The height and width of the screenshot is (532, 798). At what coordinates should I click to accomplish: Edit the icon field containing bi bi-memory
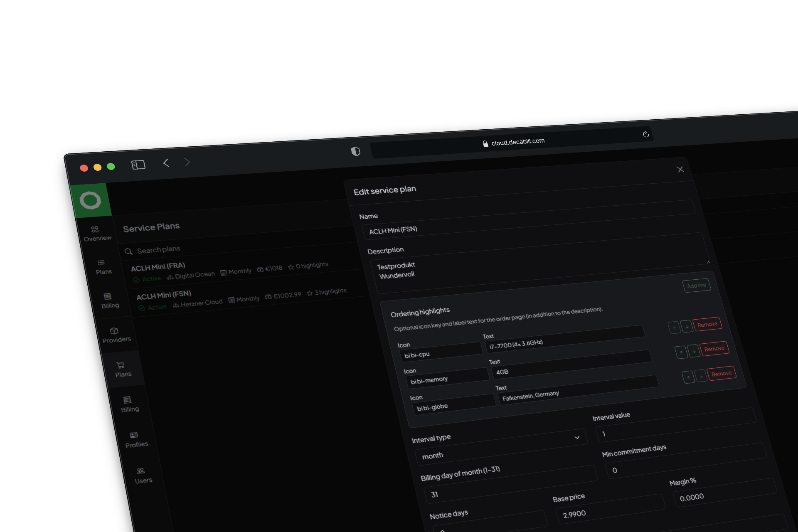[x=447, y=377]
